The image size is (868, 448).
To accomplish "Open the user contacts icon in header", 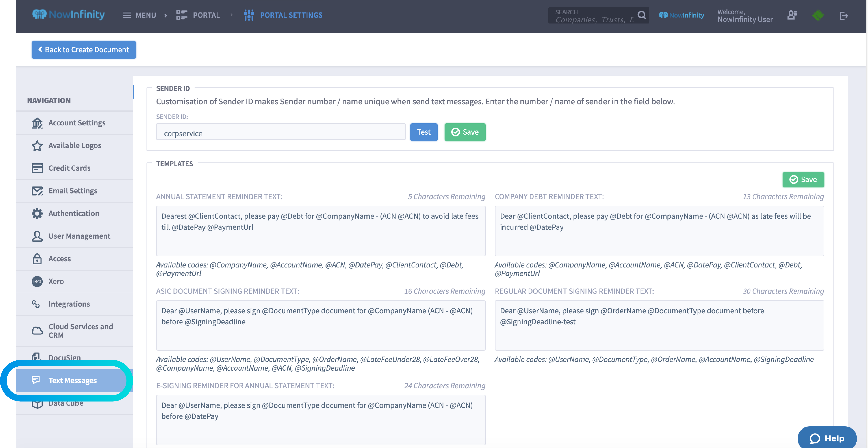I will point(792,15).
